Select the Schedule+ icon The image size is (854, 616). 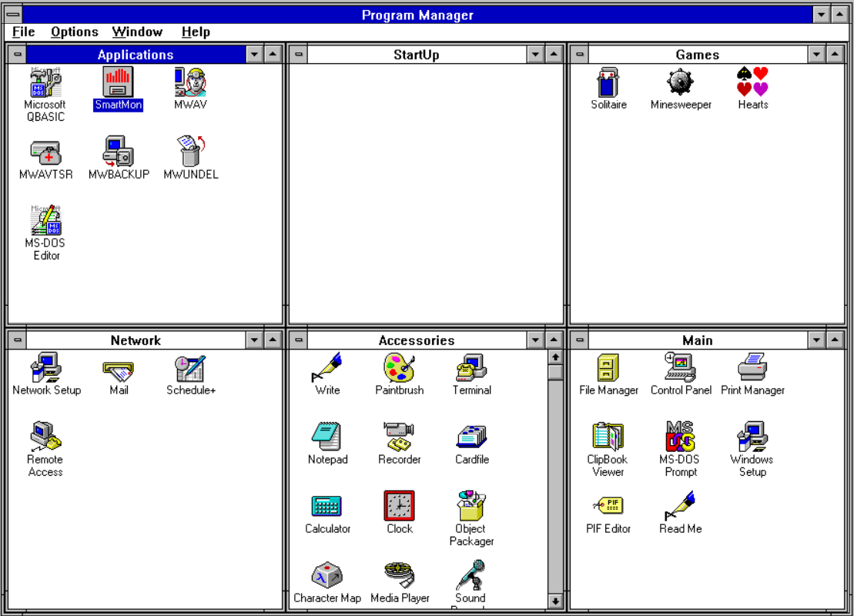click(x=190, y=367)
